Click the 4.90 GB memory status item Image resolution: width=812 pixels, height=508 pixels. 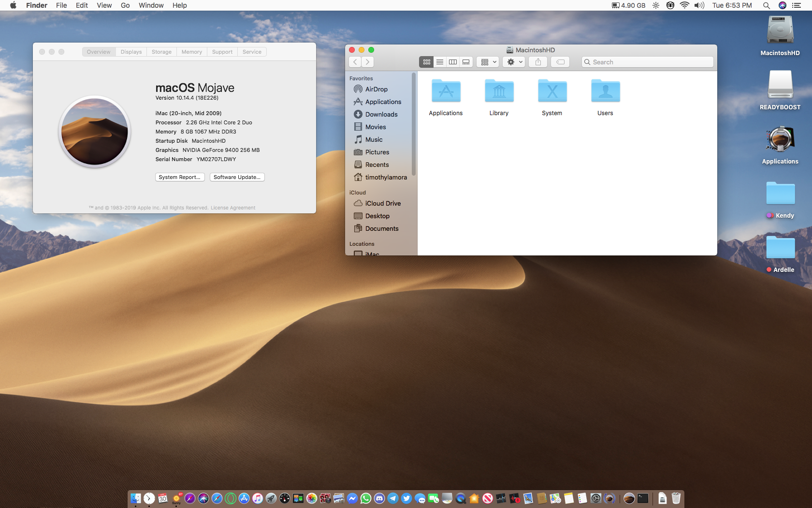coord(628,5)
